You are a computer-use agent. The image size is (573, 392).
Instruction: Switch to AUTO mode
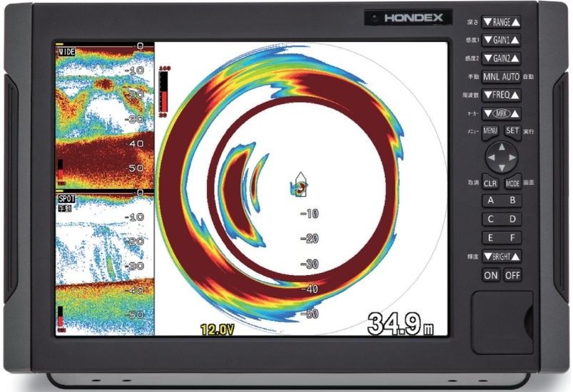point(511,76)
